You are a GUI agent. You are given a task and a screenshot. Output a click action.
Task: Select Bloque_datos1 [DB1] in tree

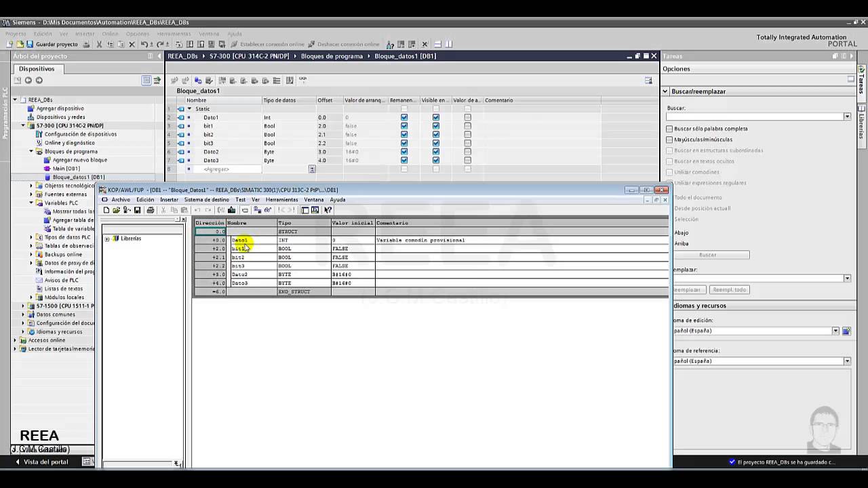(78, 178)
